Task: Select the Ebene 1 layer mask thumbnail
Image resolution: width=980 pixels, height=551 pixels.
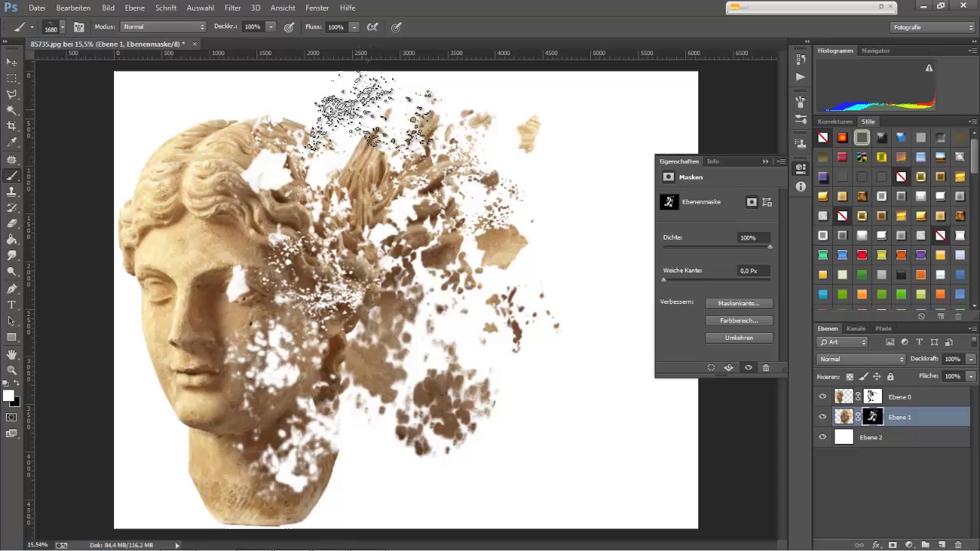Action: [x=873, y=417]
